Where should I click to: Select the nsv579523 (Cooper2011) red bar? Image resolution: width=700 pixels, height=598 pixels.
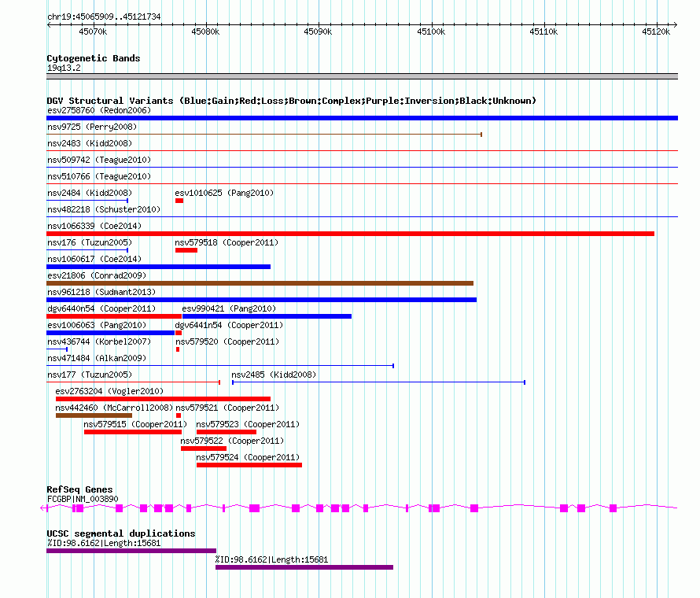click(x=227, y=432)
